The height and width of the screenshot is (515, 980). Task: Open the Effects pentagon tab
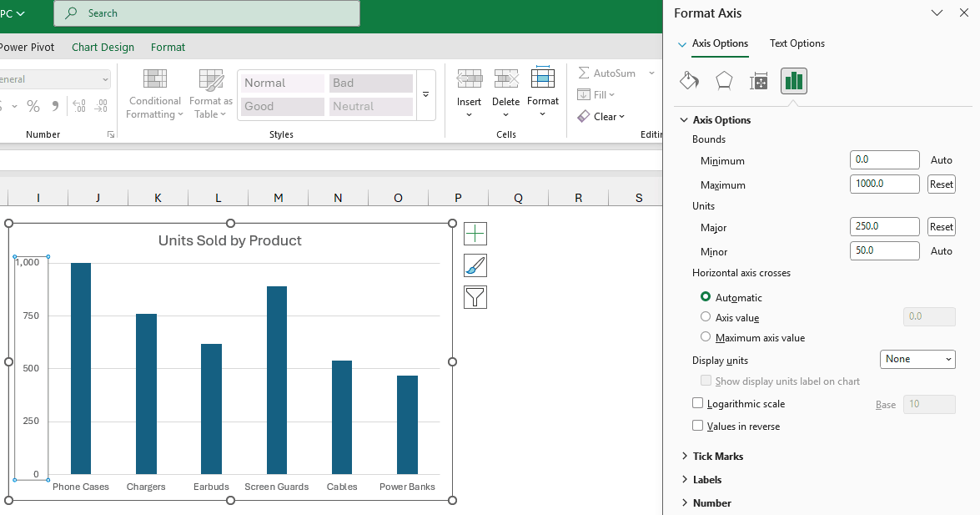(x=724, y=81)
